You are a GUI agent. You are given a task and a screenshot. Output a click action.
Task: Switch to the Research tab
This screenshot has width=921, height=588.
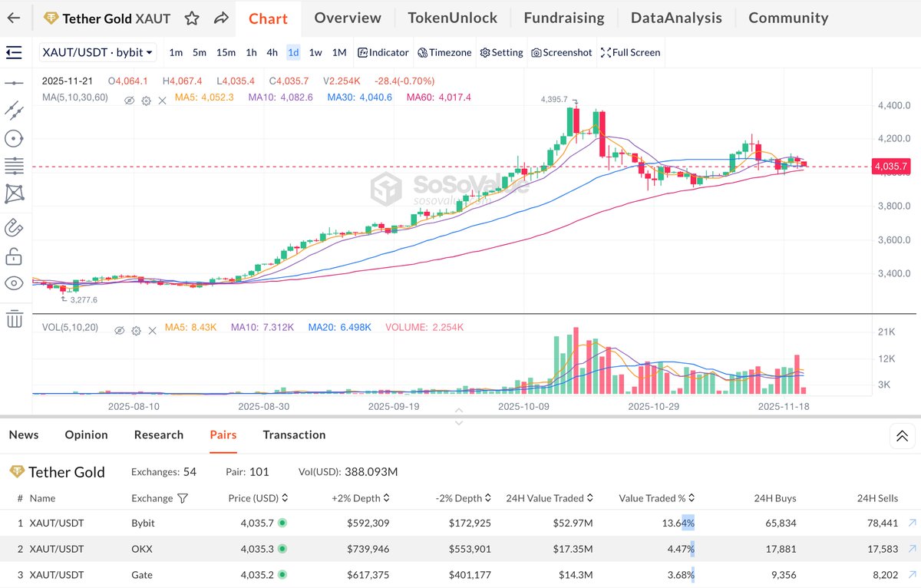[159, 434]
